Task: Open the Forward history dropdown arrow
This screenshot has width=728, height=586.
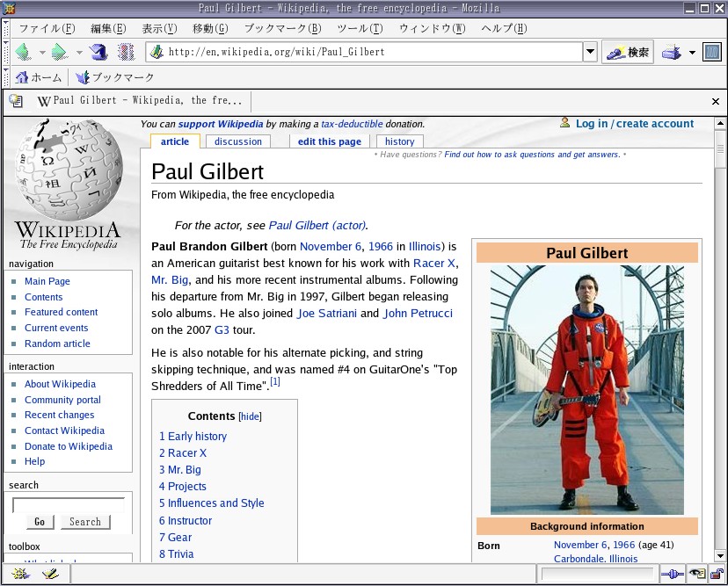Action: click(x=79, y=53)
